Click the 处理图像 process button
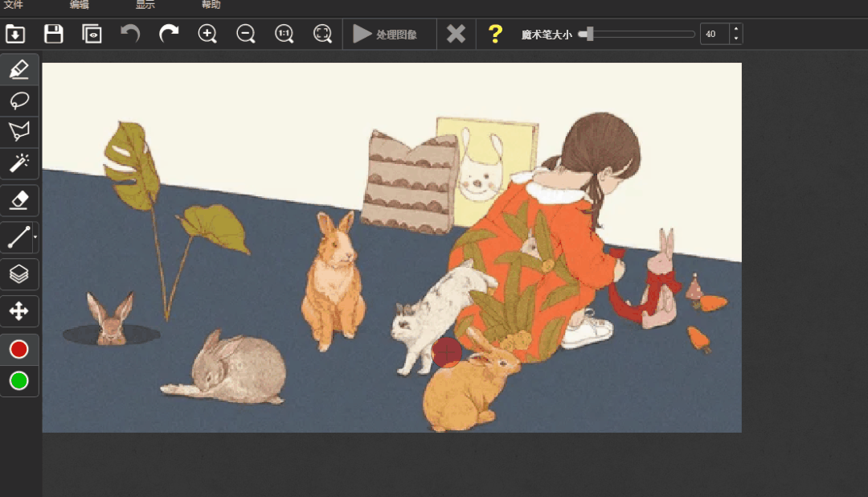 coord(385,34)
